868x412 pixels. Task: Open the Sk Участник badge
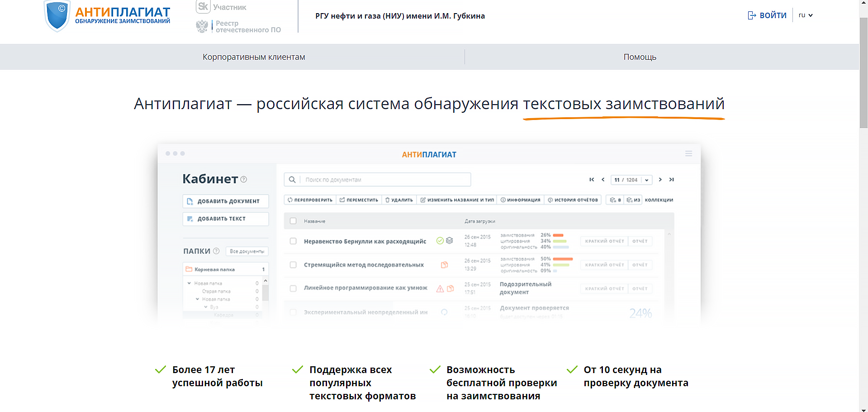click(221, 7)
